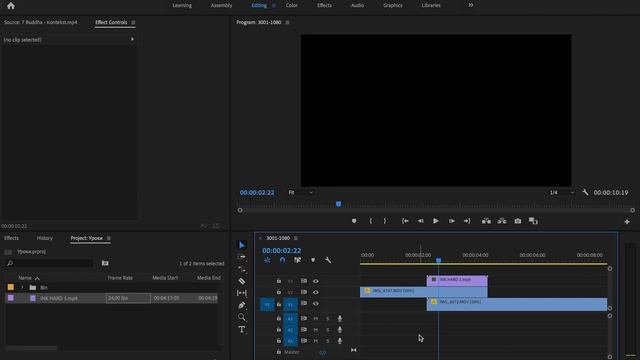Image resolution: width=640 pixels, height=360 pixels.
Task: Click the Lift button
Action: [486, 221]
